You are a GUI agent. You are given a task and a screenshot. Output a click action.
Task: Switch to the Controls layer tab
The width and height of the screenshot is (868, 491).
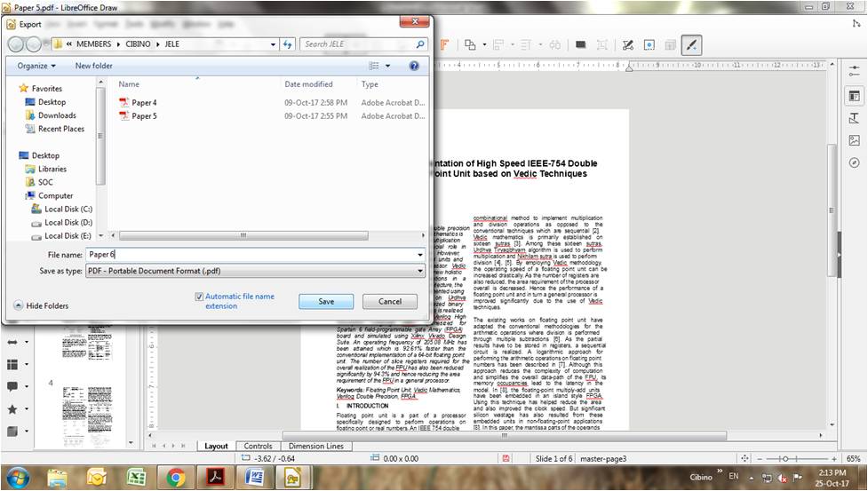coord(258,446)
